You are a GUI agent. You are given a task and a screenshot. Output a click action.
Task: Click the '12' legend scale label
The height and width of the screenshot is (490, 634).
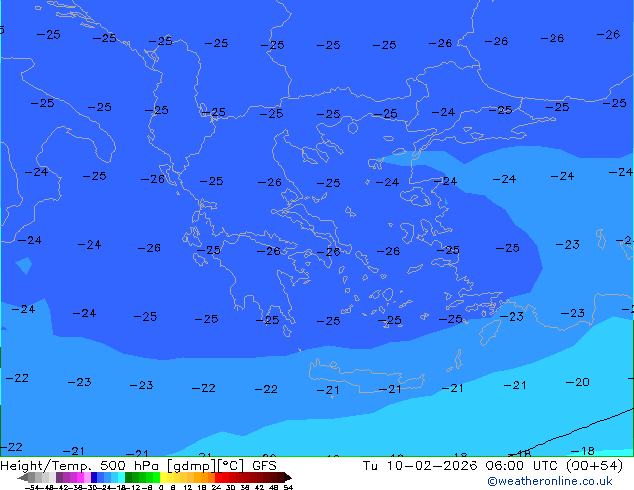coord(188,488)
